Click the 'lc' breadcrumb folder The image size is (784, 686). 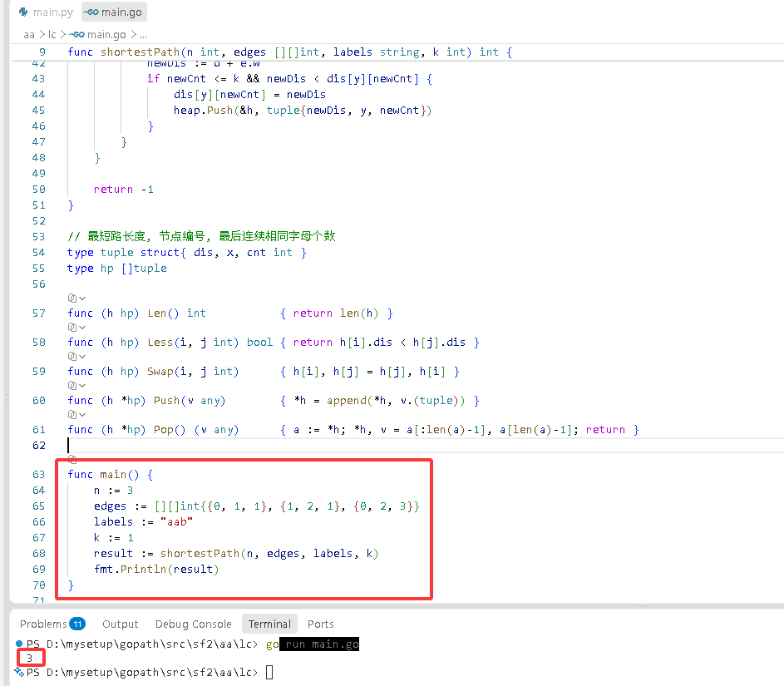pyautogui.click(x=52, y=34)
